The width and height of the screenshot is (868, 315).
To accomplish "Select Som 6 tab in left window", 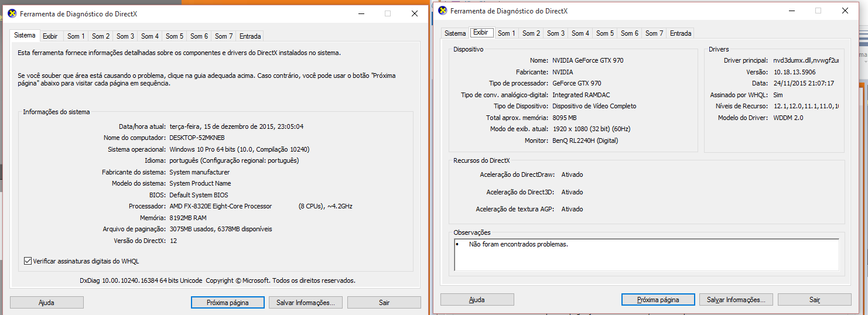I will point(199,36).
